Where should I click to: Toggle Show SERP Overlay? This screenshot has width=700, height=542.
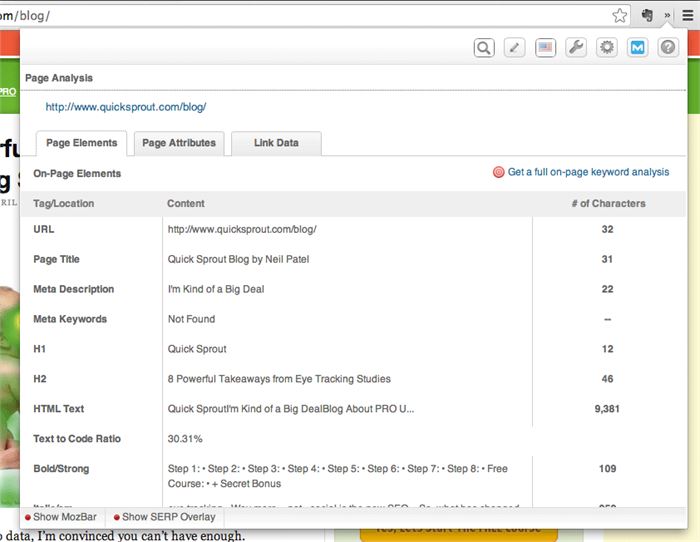click(163, 517)
